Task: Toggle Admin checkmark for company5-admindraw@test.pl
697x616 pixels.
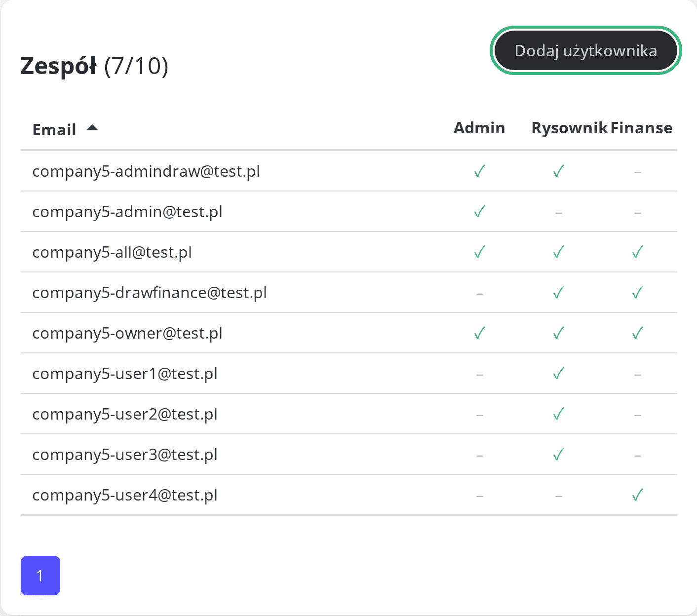Action: [480, 171]
